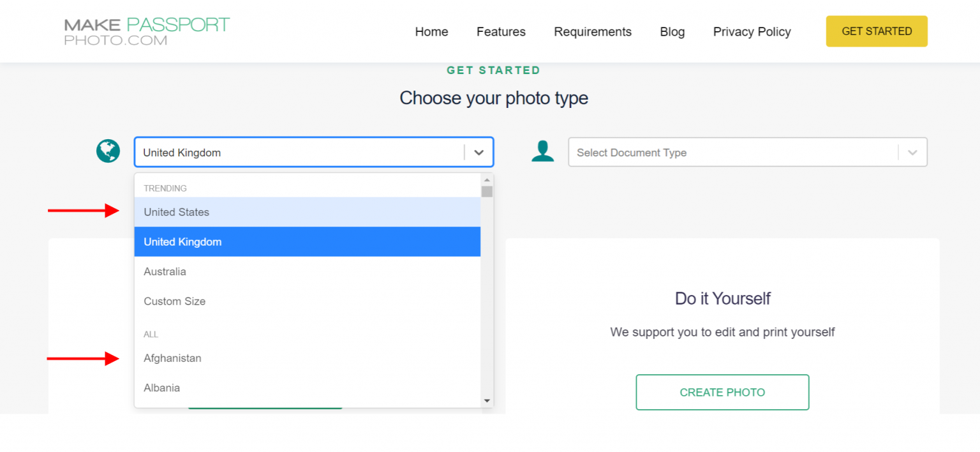Click the document type dropdown chevron

pyautogui.click(x=913, y=153)
